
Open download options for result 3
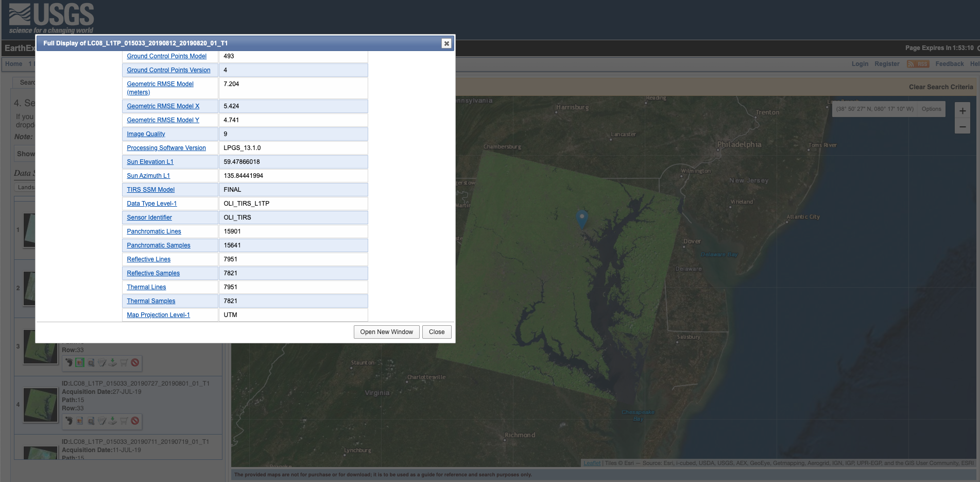pyautogui.click(x=112, y=362)
